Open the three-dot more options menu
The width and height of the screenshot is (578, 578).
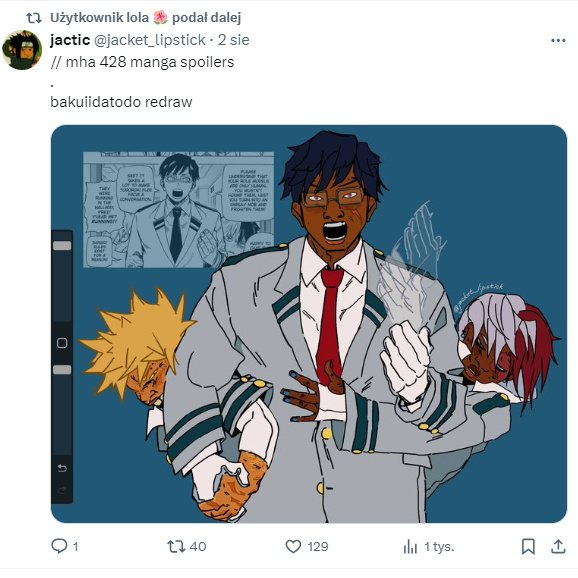click(x=558, y=41)
